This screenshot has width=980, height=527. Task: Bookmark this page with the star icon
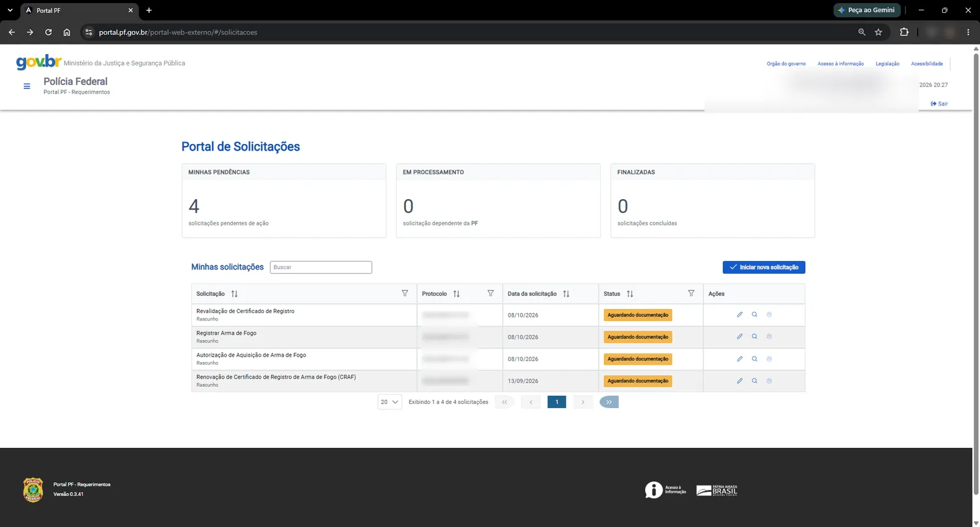(x=878, y=32)
